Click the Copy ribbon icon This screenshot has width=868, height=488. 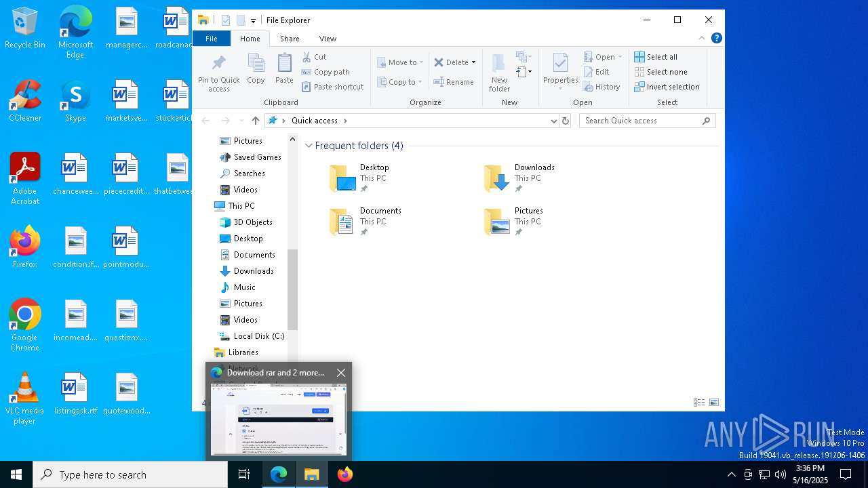tap(256, 69)
